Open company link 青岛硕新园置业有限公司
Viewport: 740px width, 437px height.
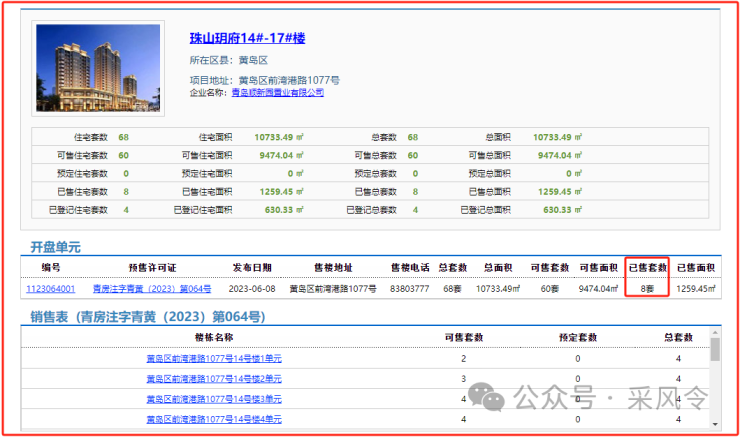(277, 92)
